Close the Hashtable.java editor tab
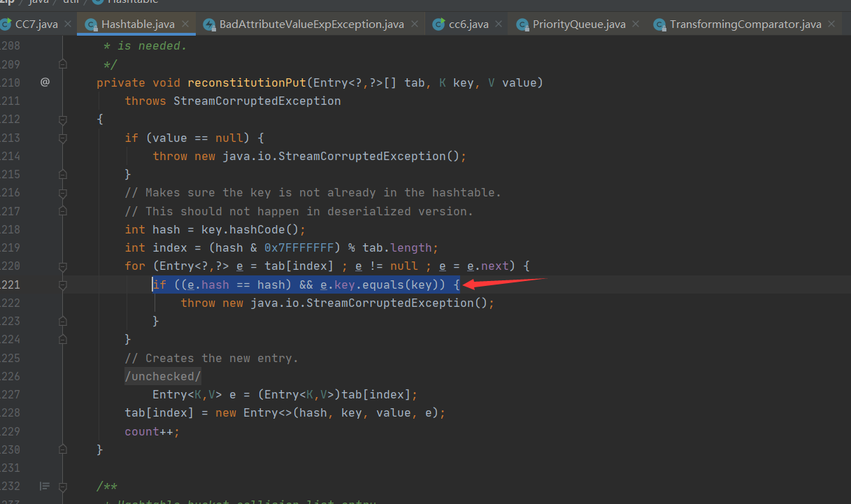This screenshot has width=851, height=504. (185, 24)
